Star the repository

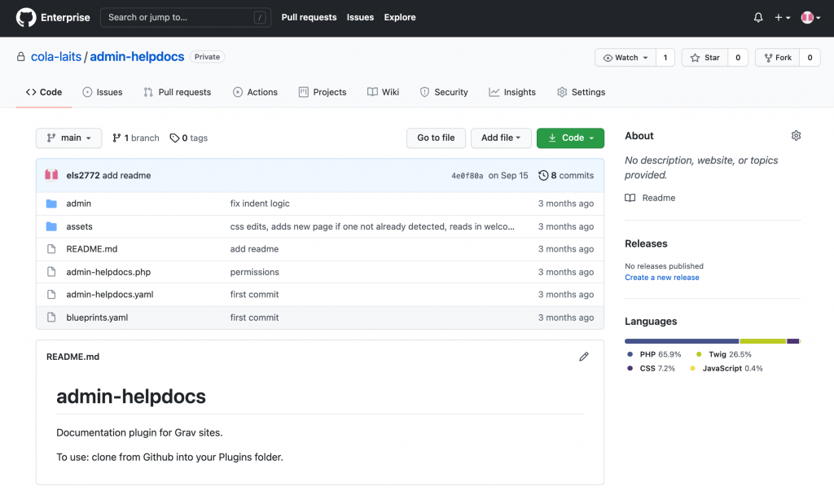click(705, 58)
